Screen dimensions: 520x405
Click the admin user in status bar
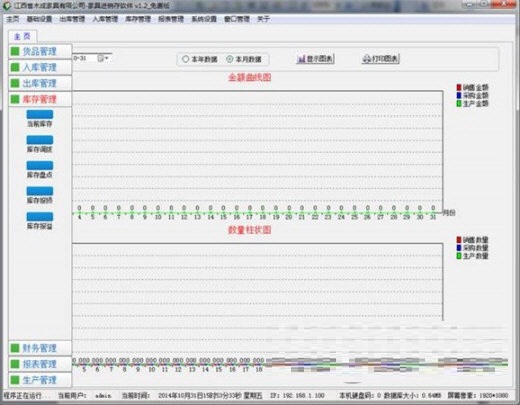coord(103,396)
